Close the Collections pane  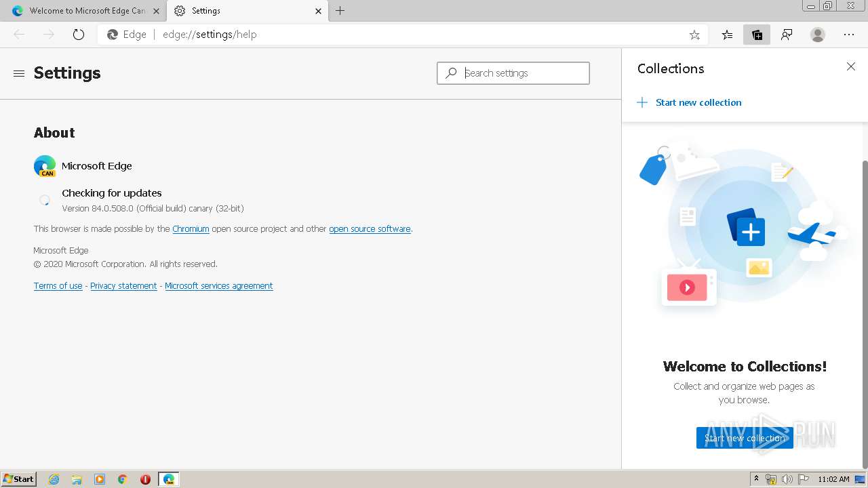851,66
